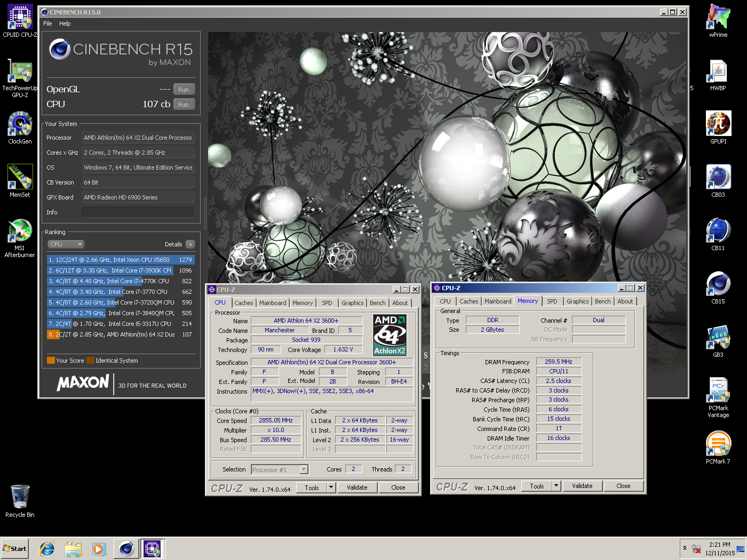
Task: Open the CB11 desktop icon
Action: [x=718, y=234]
